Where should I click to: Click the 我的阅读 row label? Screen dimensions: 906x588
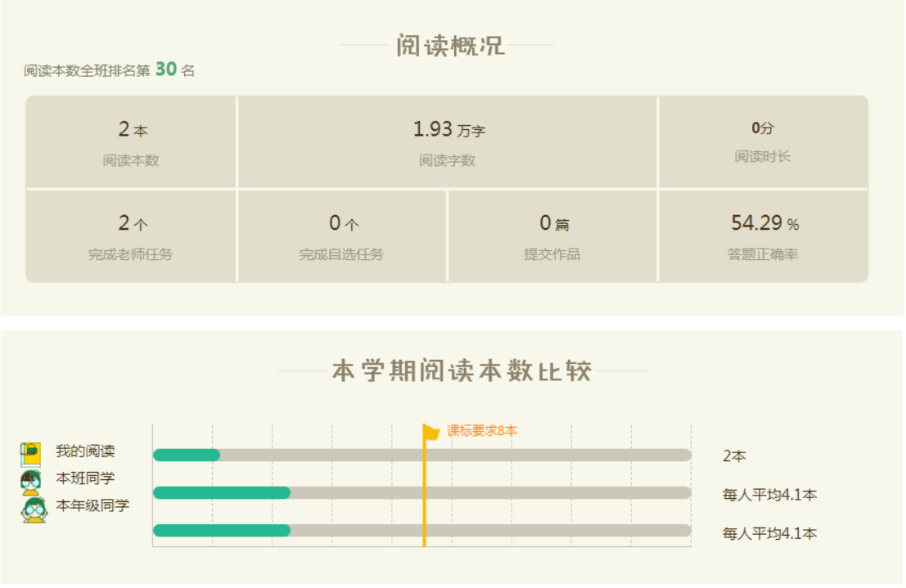85,451
